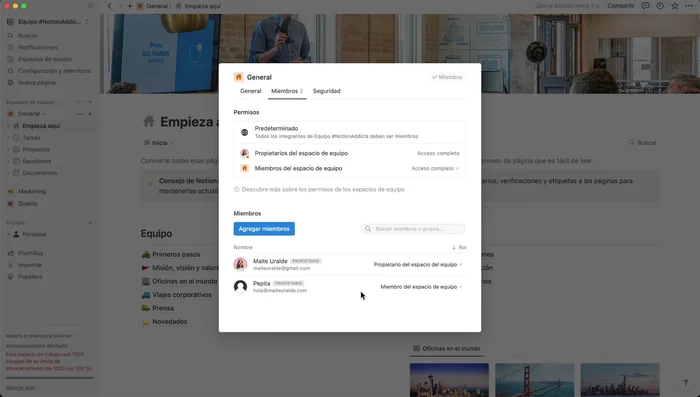Image resolution: width=700 pixels, height=397 pixels.
Task: Switch to the General tab in the dialog
Action: 250,91
